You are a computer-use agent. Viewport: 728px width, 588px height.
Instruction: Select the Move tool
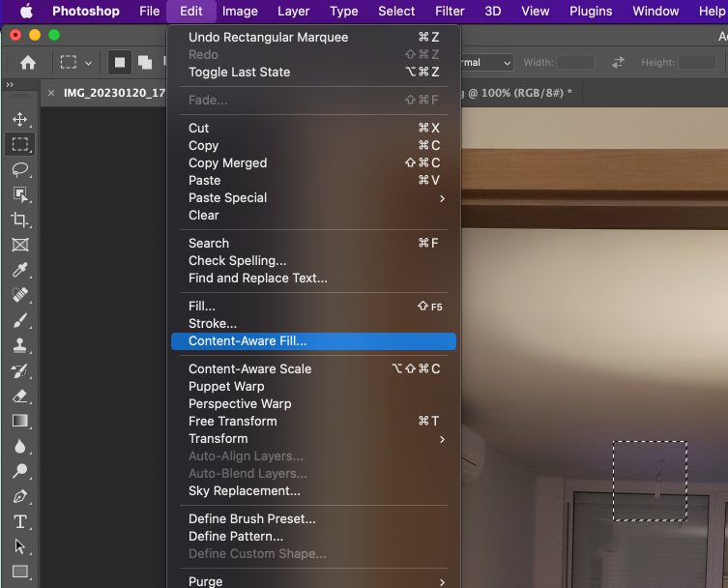[19, 119]
